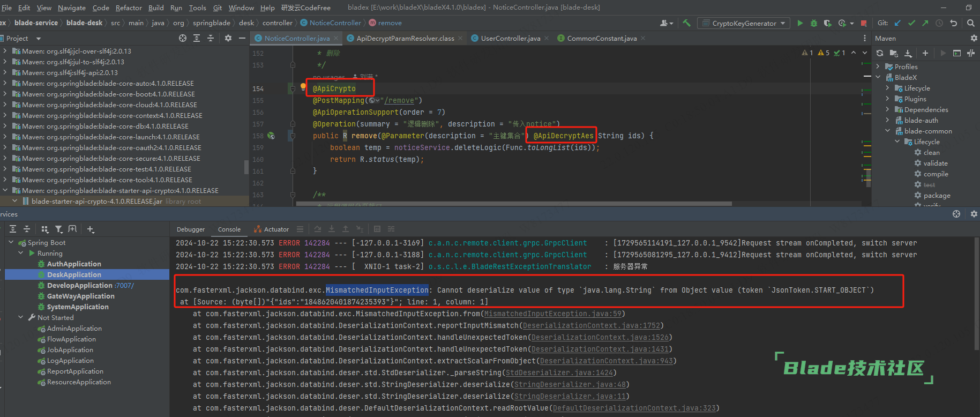Image resolution: width=980 pixels, height=417 pixels.
Task: Add service with the plus icon in Services
Action: click(90, 229)
